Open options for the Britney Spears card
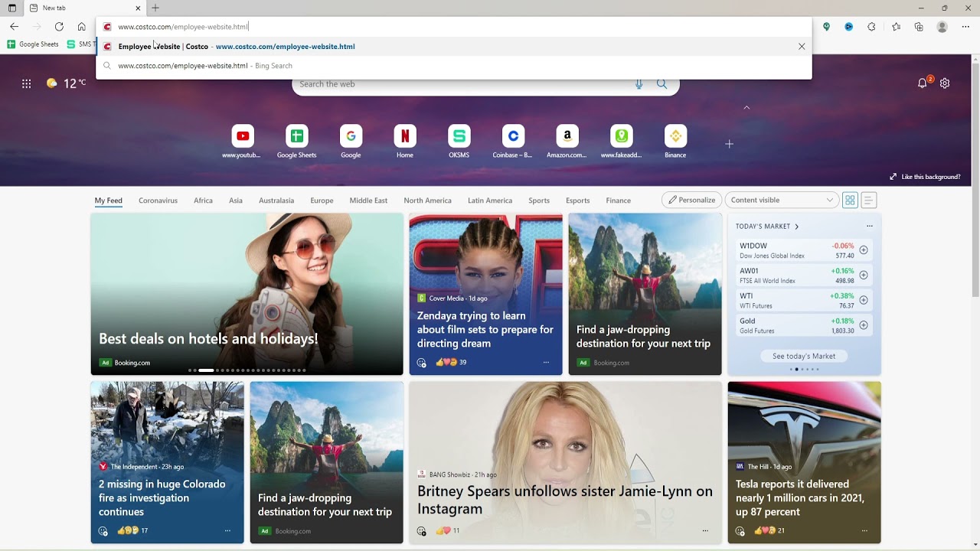 pyautogui.click(x=705, y=530)
